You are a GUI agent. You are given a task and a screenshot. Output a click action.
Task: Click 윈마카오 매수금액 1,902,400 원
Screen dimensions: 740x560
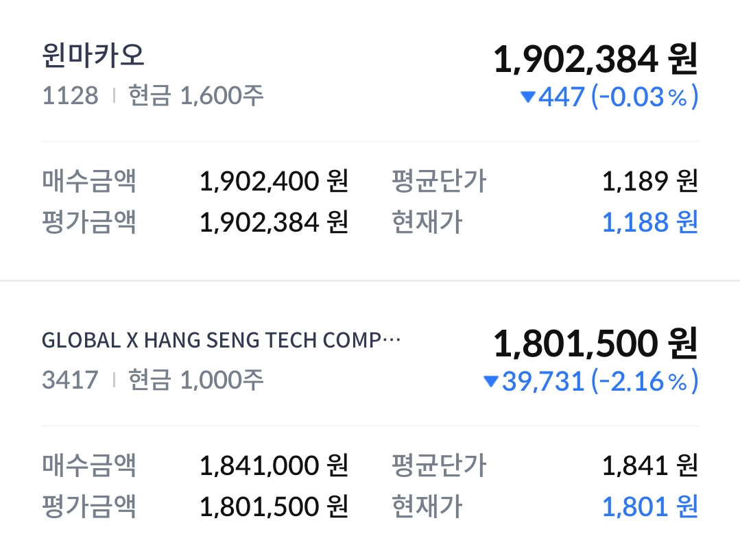click(x=274, y=182)
